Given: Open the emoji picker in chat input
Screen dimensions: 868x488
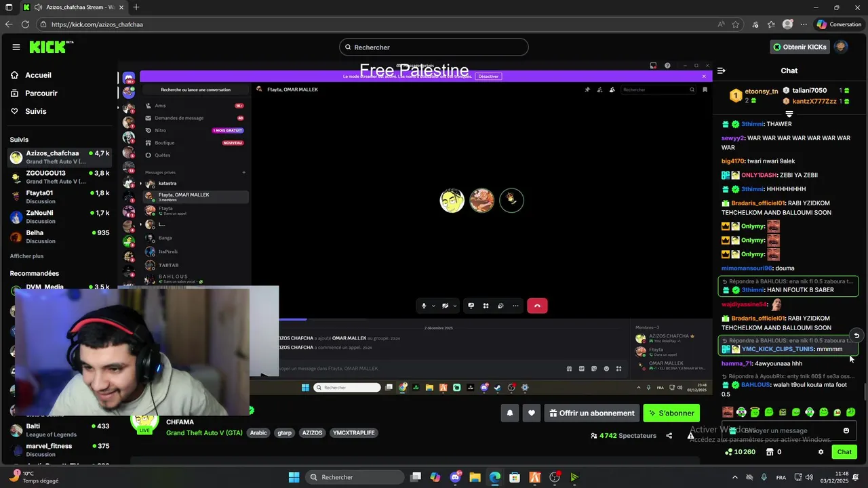Looking at the screenshot, I should point(846,430).
